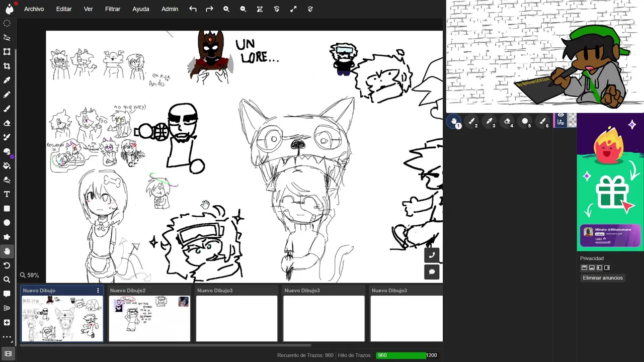Select the eyedropper tool in left toolbar
This screenshot has height=362, width=644.
[7, 80]
